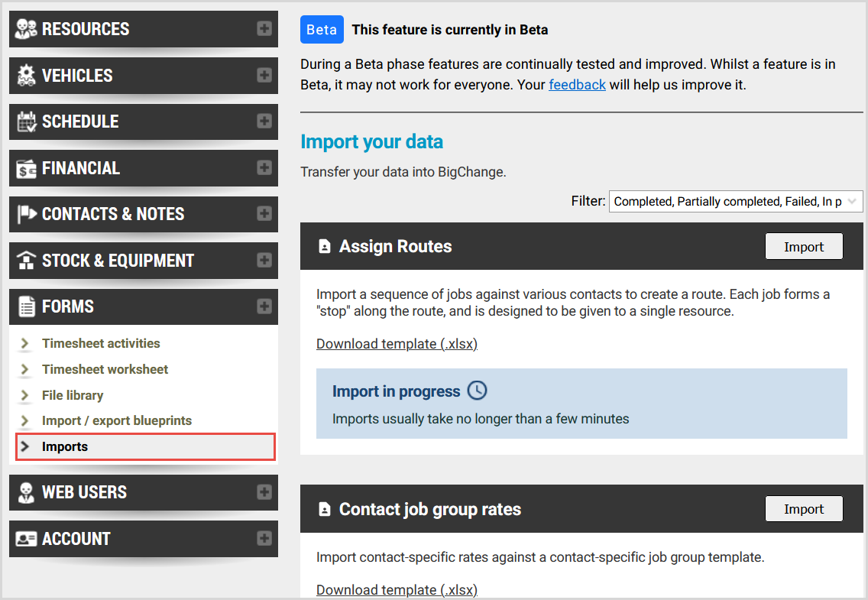Click the Account ID card icon
Image resolution: width=868 pixels, height=600 pixels.
coord(27,539)
